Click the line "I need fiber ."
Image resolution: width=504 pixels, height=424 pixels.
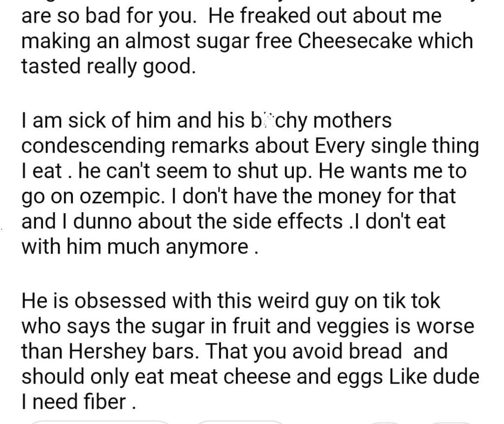click(77, 402)
